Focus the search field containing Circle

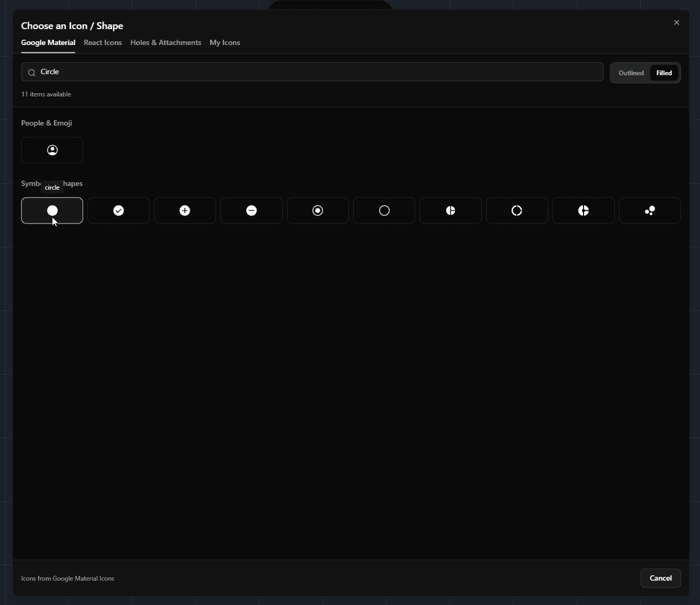pyautogui.click(x=312, y=72)
